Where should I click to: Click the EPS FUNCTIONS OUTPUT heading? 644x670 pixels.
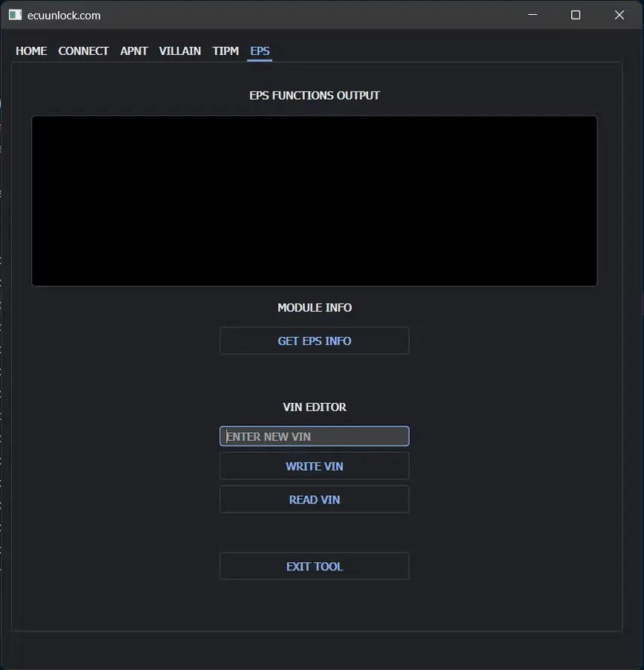pyautogui.click(x=314, y=95)
